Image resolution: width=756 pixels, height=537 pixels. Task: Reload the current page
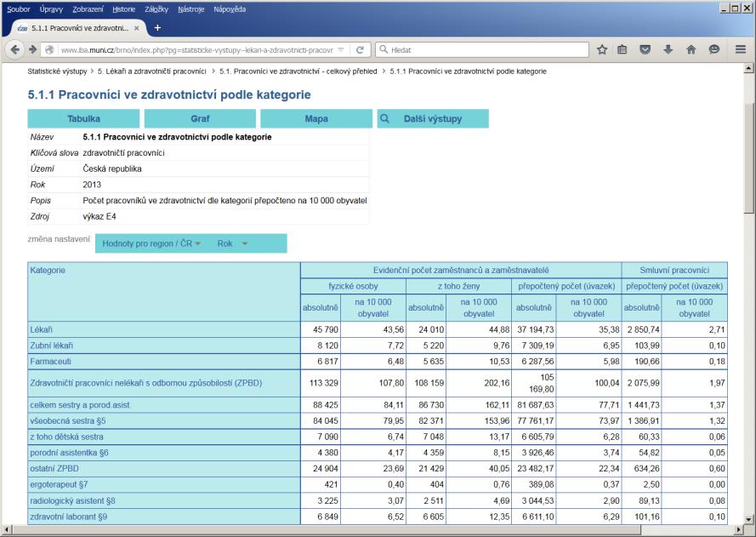coord(360,49)
